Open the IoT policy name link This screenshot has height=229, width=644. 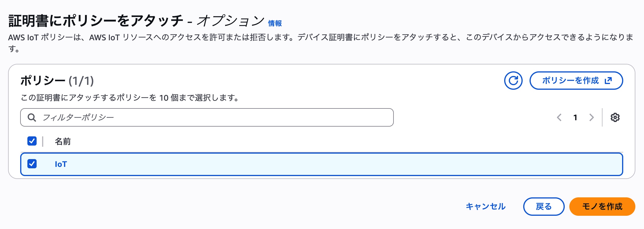click(61, 164)
